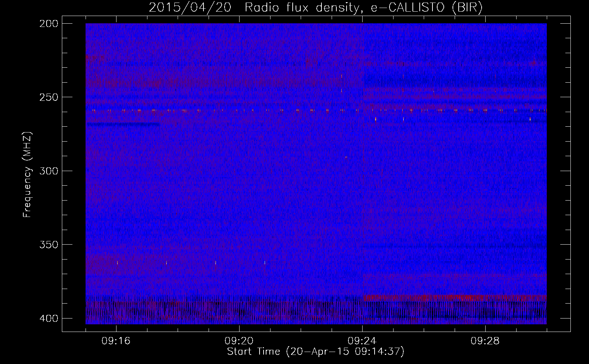Click the 300 frequency tick label
This screenshot has height=364, width=589.
49,171
